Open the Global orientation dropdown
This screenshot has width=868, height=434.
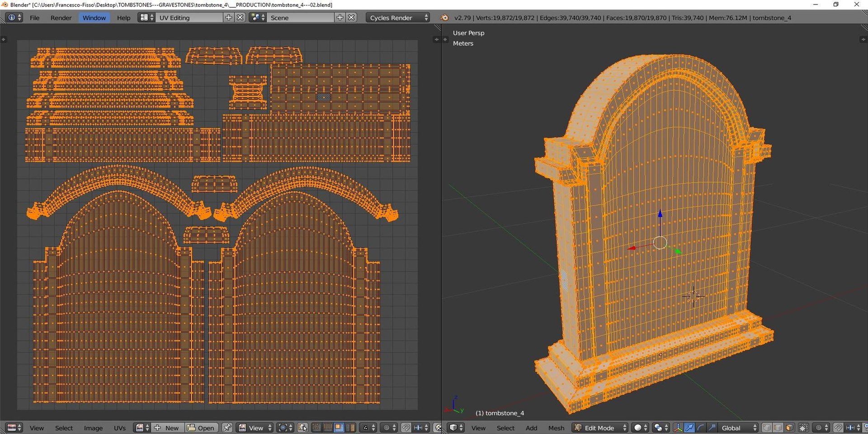738,428
